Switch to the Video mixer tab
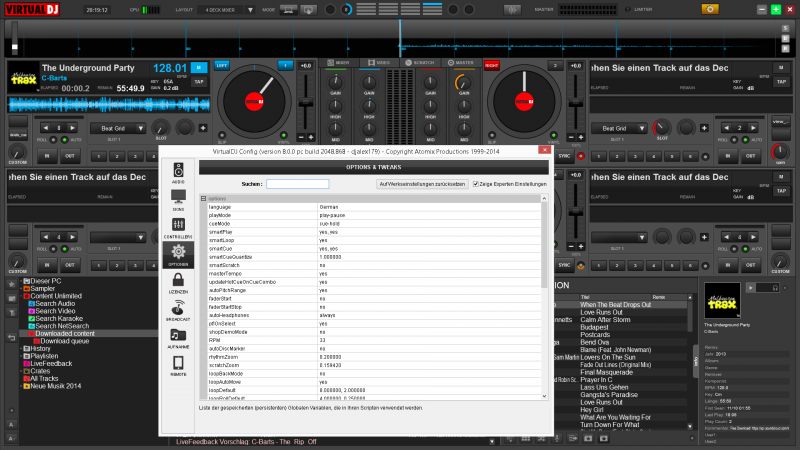Viewport: 800px width, 450px height. pos(380,64)
